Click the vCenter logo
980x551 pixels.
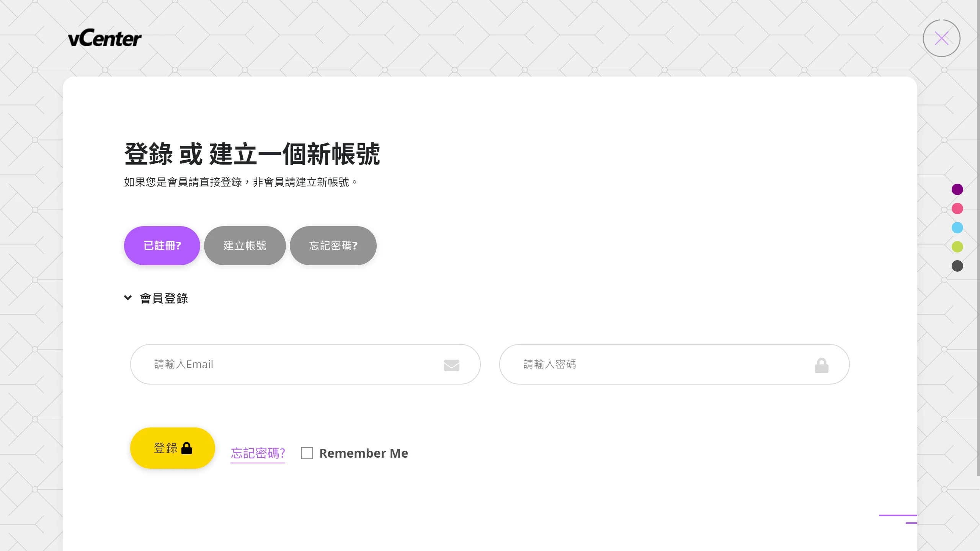point(104,37)
